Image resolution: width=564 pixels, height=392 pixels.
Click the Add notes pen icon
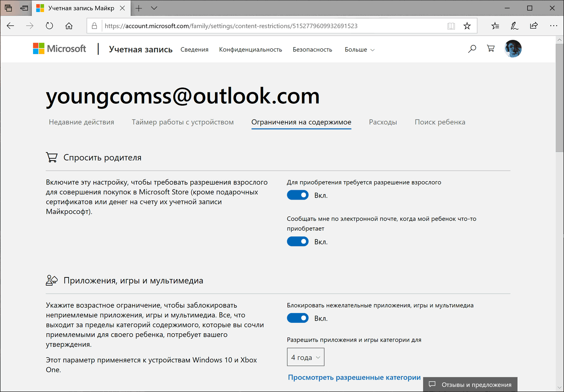(x=514, y=26)
